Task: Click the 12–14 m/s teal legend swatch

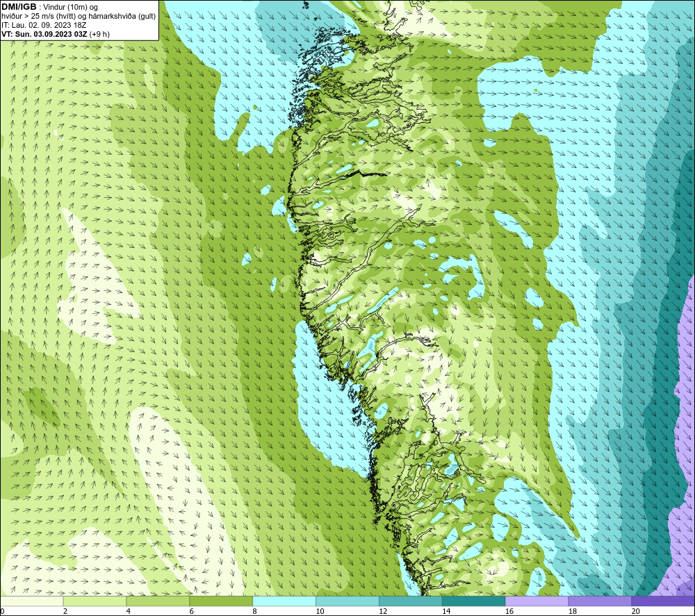Action: tap(411, 601)
